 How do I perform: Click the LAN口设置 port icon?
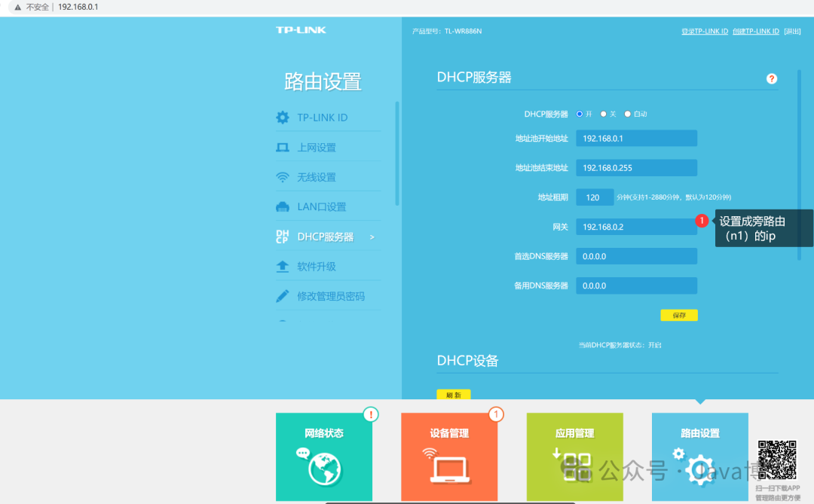click(283, 207)
